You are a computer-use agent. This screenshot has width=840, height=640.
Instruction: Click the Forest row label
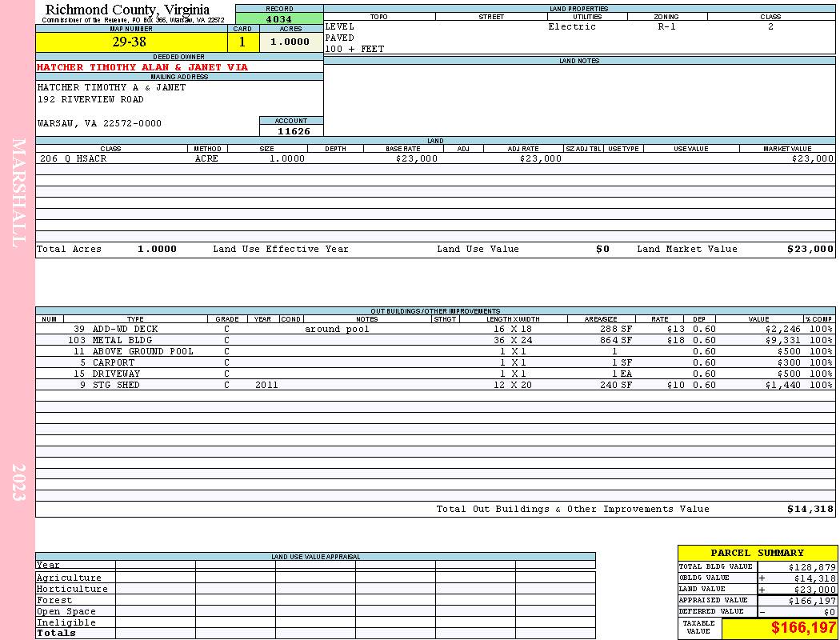click(54, 600)
